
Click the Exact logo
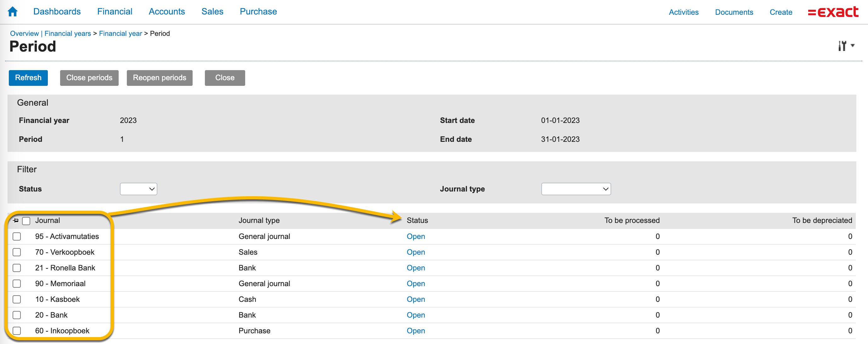(833, 12)
